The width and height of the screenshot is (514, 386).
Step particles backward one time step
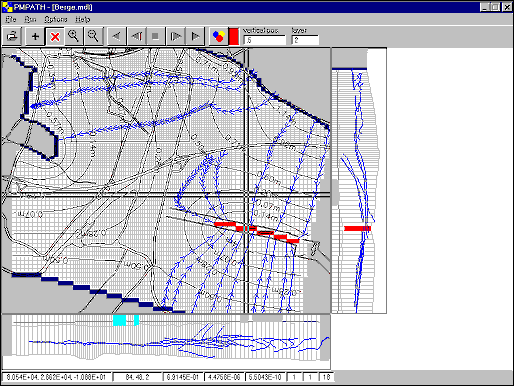[136, 36]
